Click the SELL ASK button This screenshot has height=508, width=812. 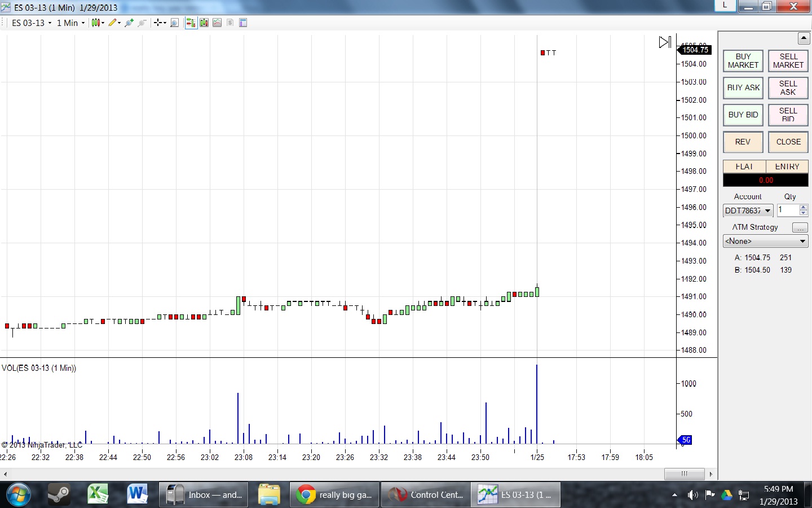pos(788,88)
